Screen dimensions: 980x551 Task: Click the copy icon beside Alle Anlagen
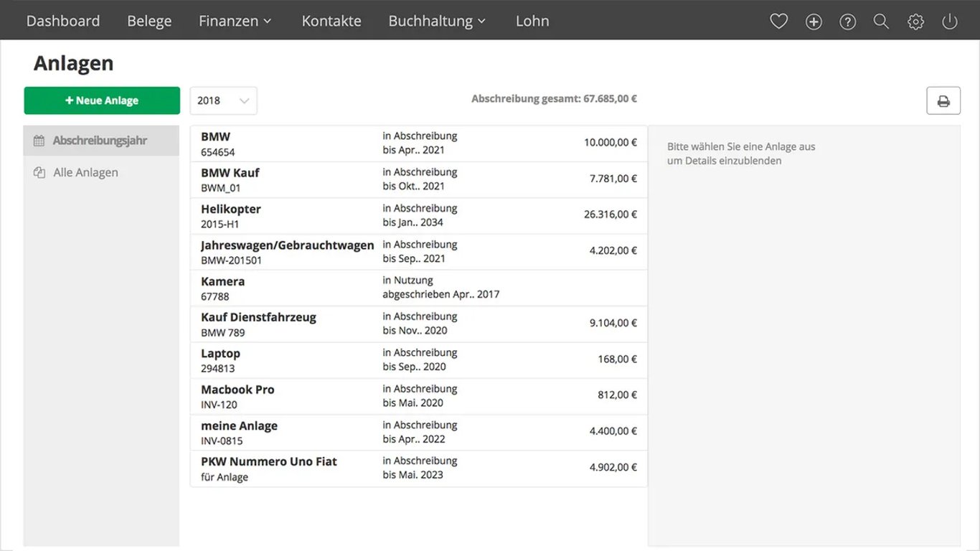[x=39, y=172]
